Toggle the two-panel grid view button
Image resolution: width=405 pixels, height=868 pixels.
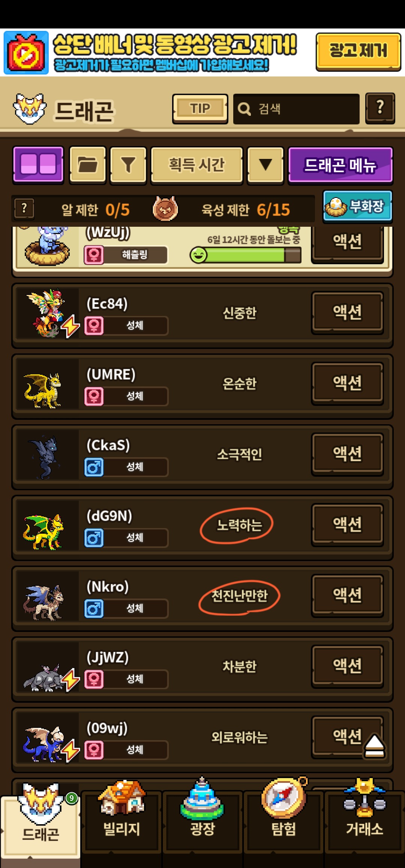pos(38,165)
